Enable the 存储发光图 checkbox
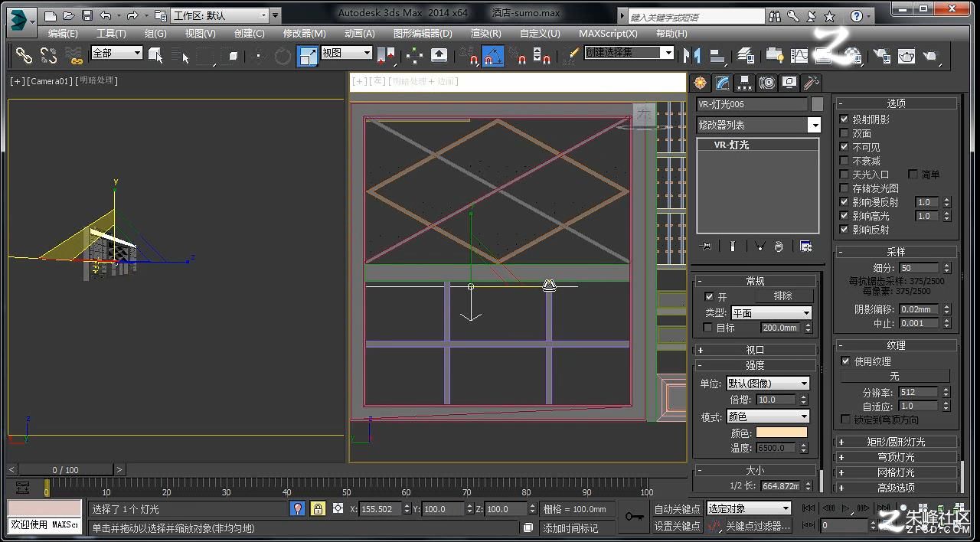980x542 pixels. [x=844, y=188]
